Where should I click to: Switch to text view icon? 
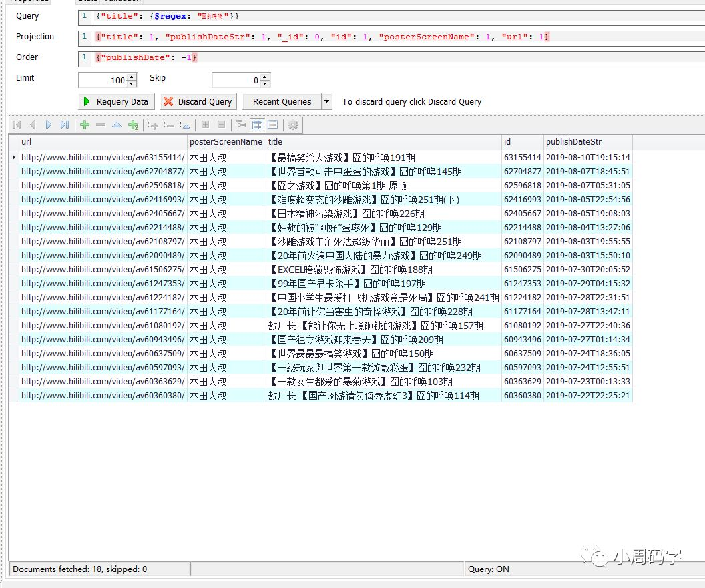(273, 125)
